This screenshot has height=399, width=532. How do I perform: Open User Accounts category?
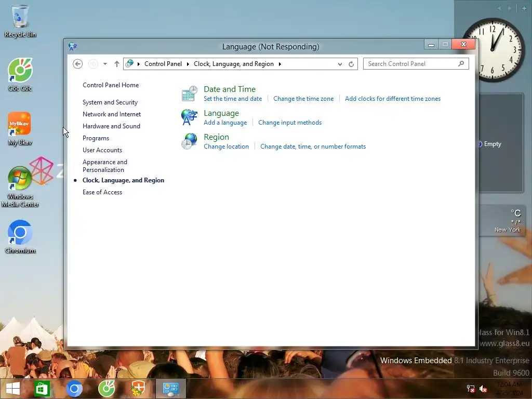coord(102,150)
